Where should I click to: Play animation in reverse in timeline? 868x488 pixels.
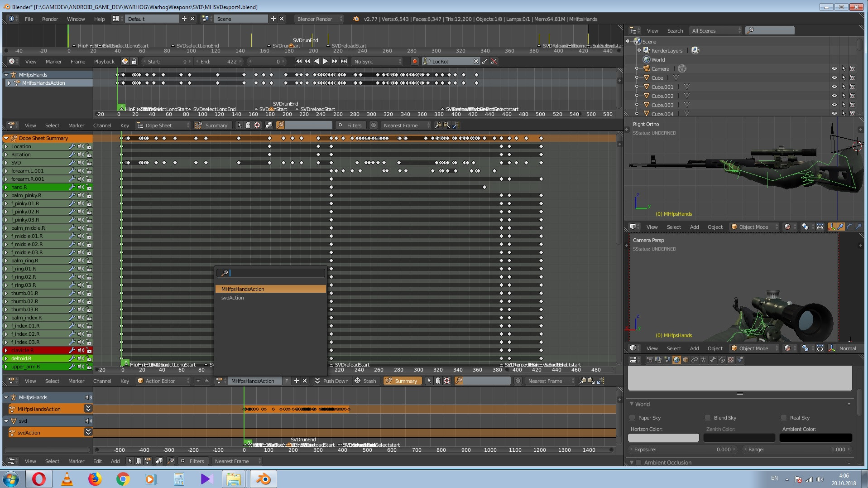[316, 61]
